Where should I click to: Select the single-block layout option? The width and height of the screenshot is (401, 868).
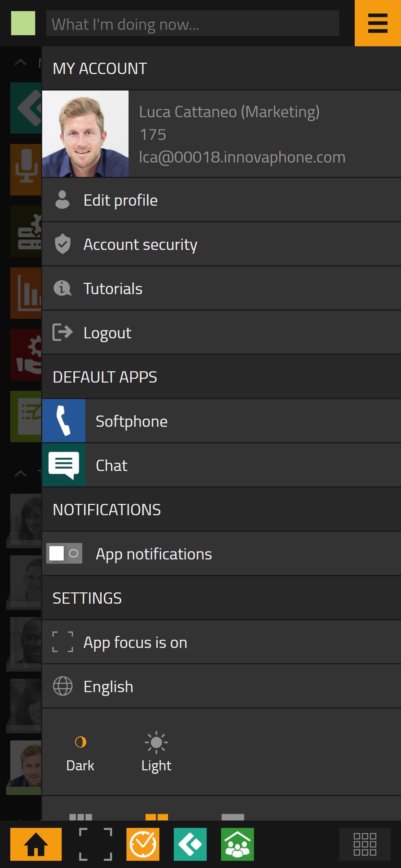tap(233, 817)
